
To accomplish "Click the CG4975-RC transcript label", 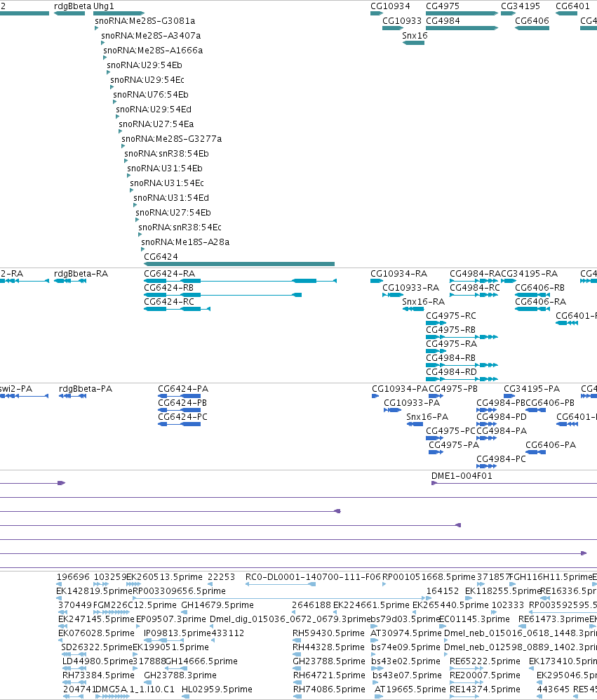I will pyautogui.click(x=450, y=316).
